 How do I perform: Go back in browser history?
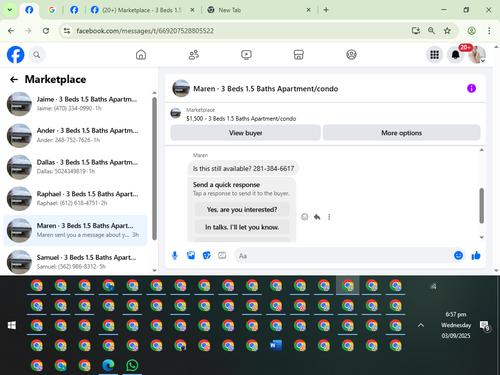[11, 31]
